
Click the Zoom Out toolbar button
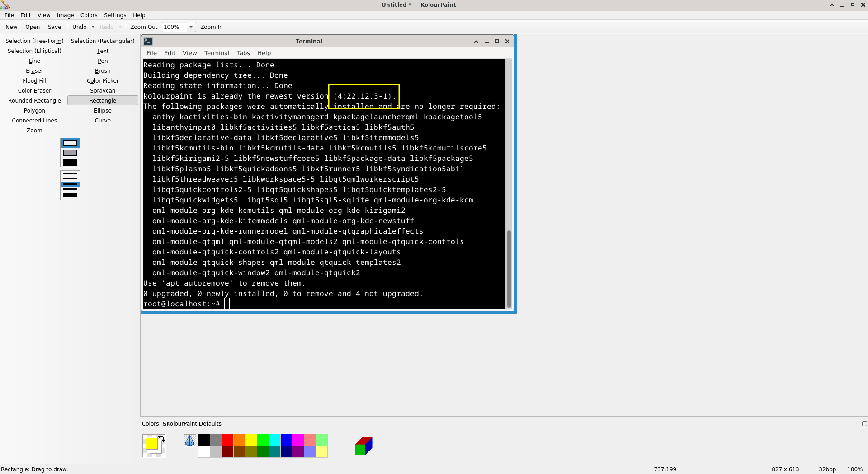pyautogui.click(x=144, y=27)
